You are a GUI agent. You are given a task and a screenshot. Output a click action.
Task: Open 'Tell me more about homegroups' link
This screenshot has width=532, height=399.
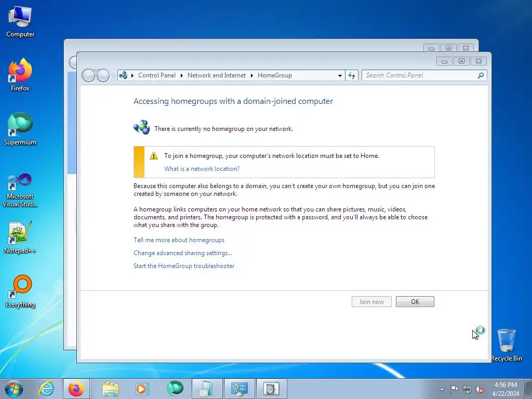click(x=179, y=240)
